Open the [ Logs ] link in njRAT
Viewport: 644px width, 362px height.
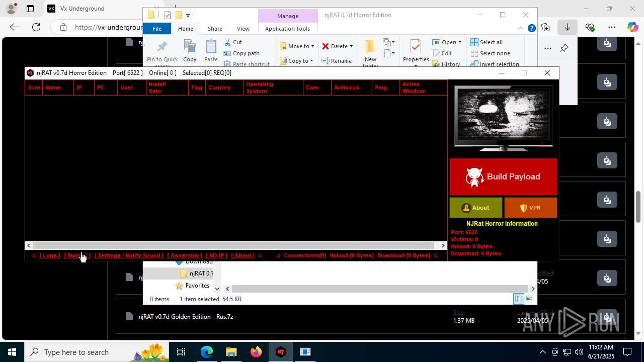pyautogui.click(x=50, y=255)
